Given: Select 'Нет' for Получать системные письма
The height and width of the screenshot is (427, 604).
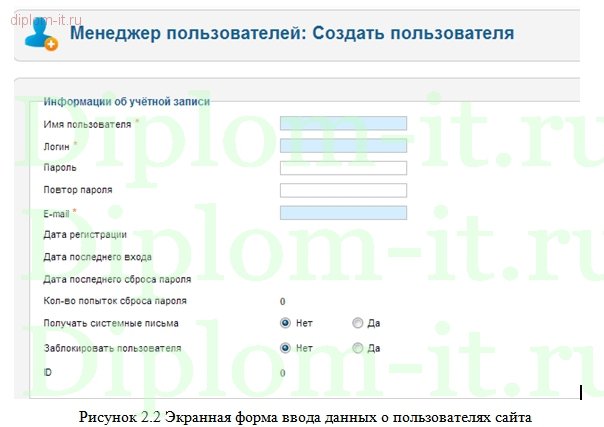Looking at the screenshot, I should click(285, 323).
